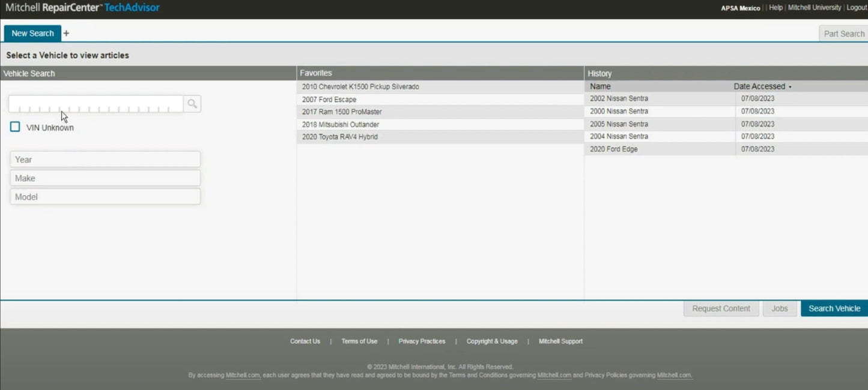Click the Jobs button

click(x=780, y=308)
